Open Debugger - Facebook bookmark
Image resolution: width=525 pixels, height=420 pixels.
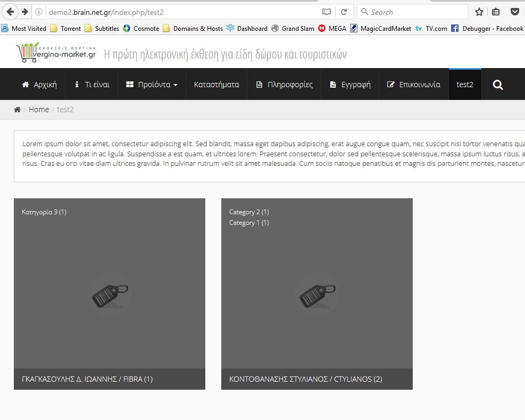click(487, 29)
